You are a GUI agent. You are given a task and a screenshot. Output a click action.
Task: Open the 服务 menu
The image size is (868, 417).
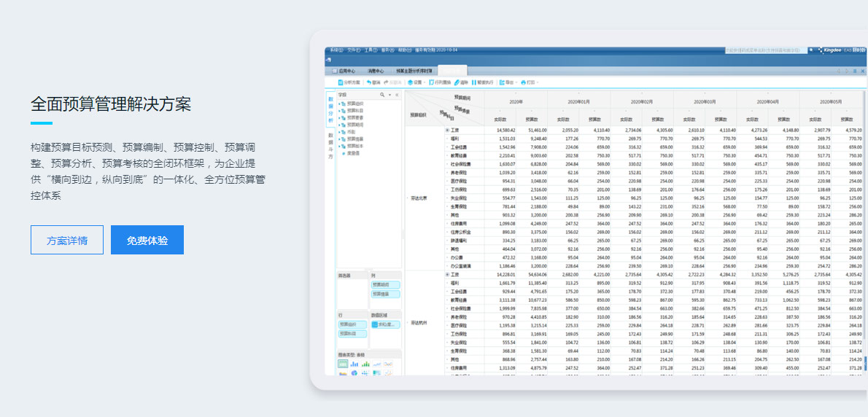click(x=388, y=50)
